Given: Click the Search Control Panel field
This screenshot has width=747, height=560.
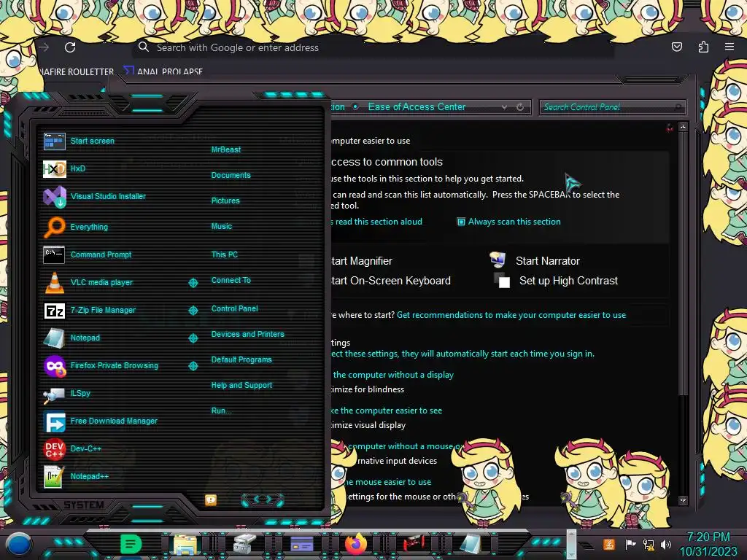Looking at the screenshot, I should 612,107.
